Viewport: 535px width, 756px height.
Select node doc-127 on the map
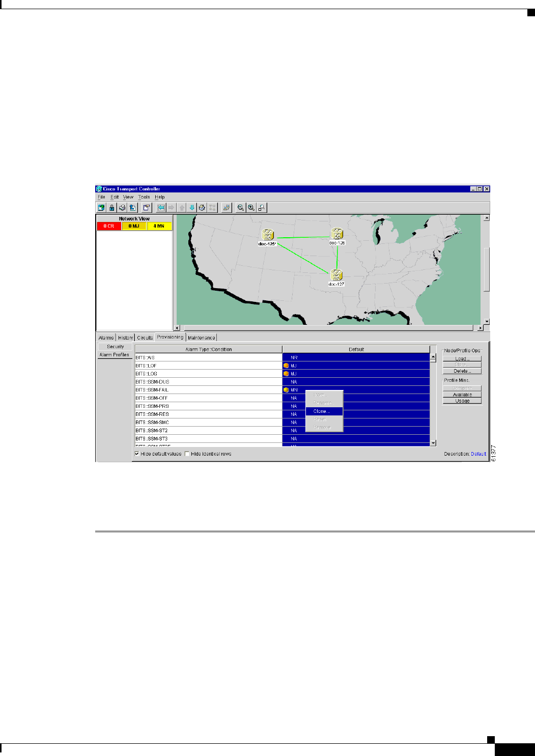tap(336, 275)
